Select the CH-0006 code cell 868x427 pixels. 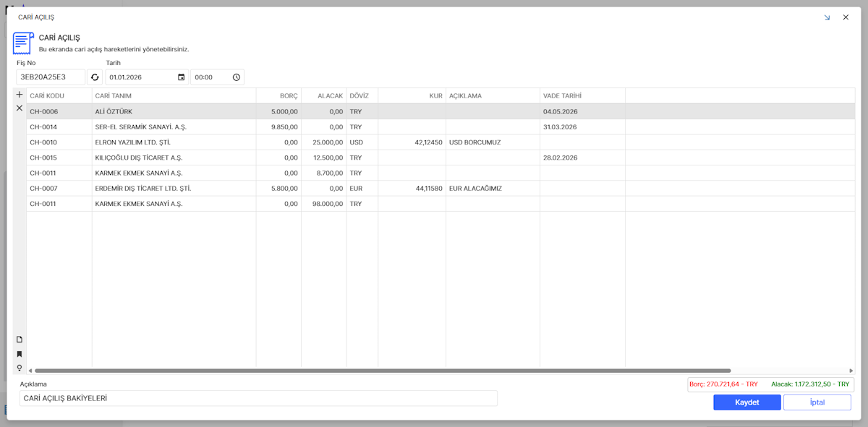[x=59, y=112]
